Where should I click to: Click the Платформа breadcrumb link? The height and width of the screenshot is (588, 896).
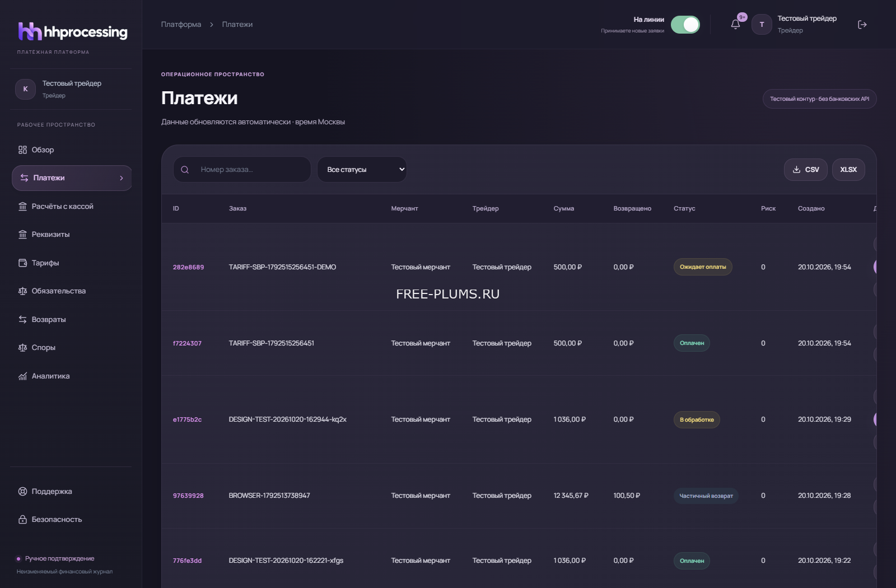click(181, 25)
